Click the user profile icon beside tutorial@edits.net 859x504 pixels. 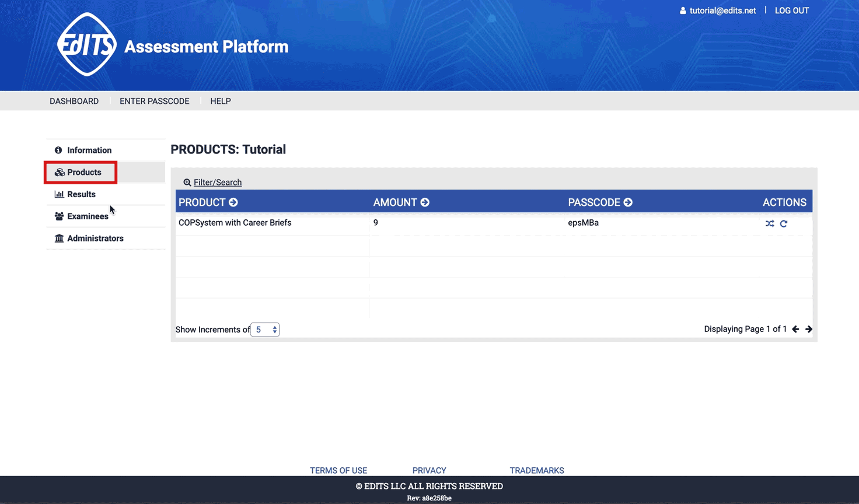[683, 10]
